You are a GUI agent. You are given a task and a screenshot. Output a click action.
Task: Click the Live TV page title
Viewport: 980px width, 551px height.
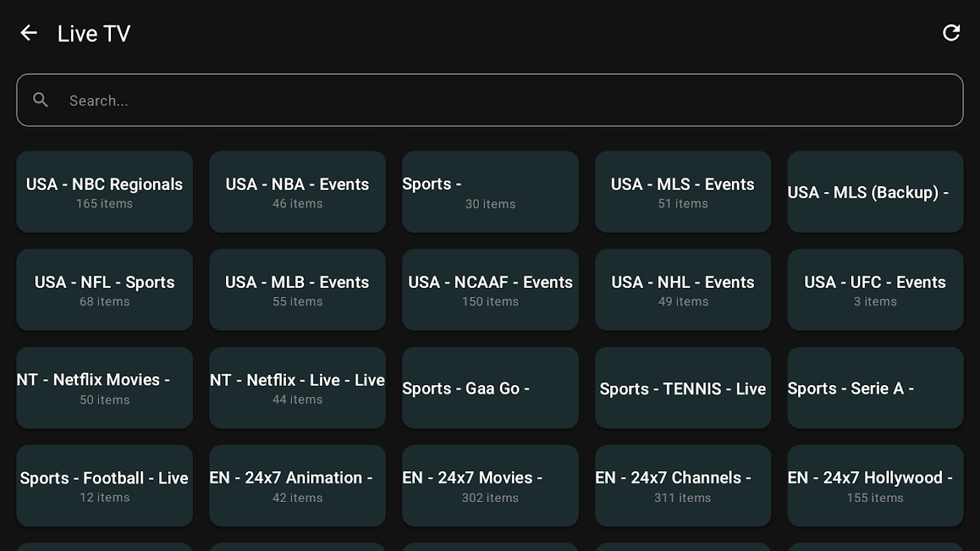[94, 33]
